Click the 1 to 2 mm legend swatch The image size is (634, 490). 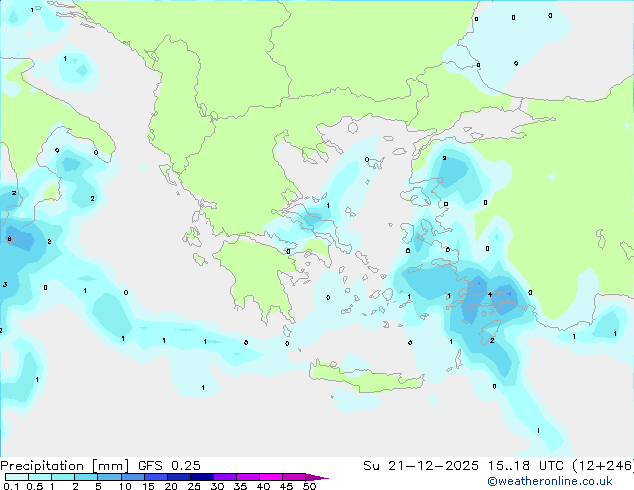[x=63, y=477]
